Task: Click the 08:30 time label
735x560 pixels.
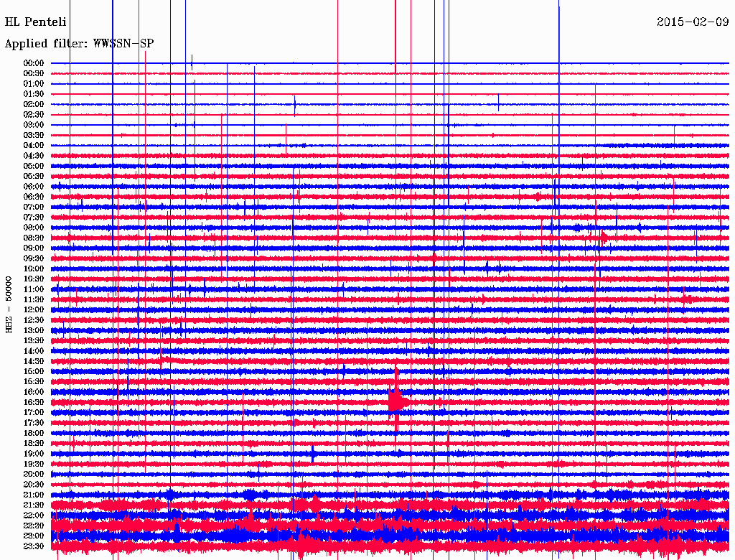Action: tap(33, 238)
